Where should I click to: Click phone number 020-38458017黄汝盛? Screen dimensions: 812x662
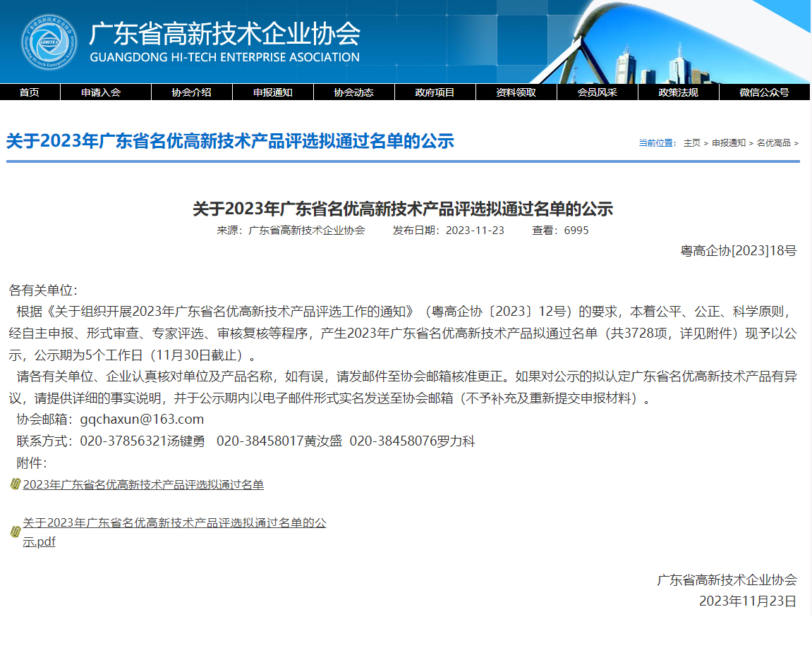point(279,441)
